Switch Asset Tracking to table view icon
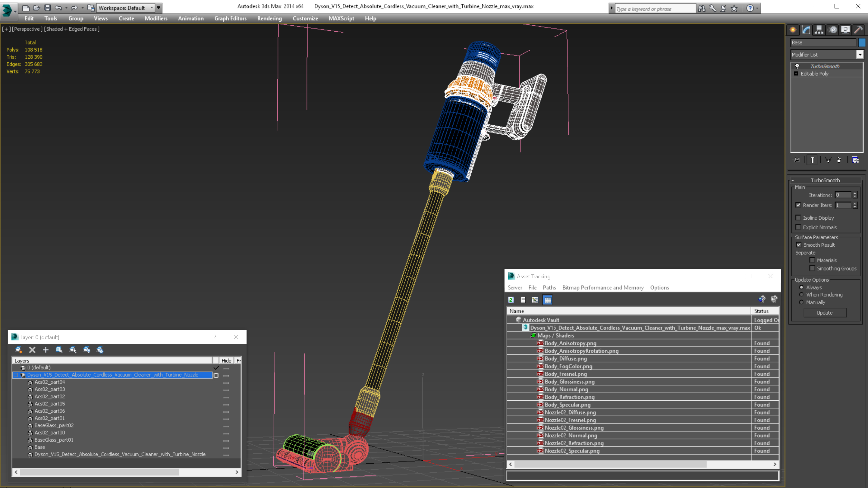This screenshot has width=868, height=488. [548, 300]
